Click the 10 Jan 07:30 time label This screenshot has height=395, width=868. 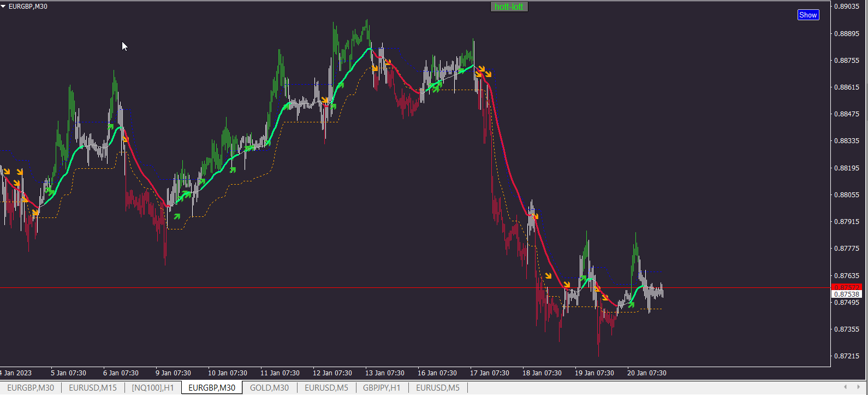pyautogui.click(x=228, y=373)
